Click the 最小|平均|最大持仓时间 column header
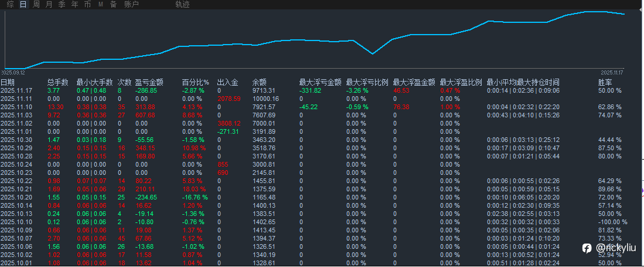The image size is (644, 267). tap(523, 82)
